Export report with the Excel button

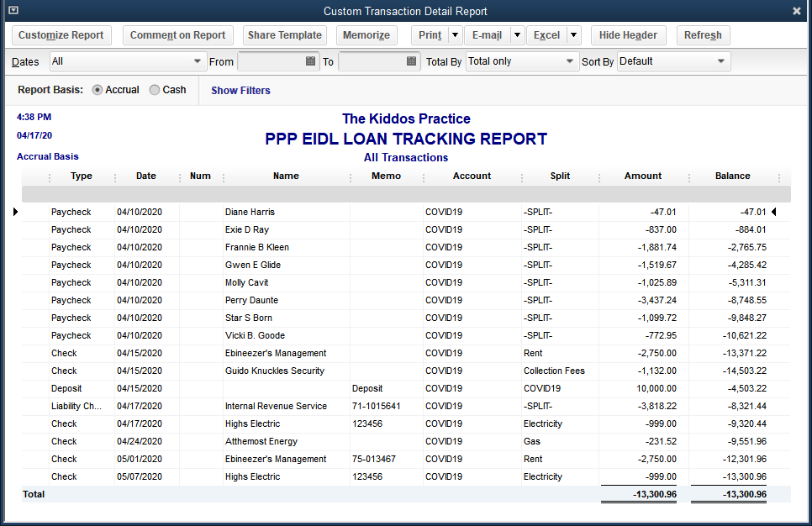point(547,35)
